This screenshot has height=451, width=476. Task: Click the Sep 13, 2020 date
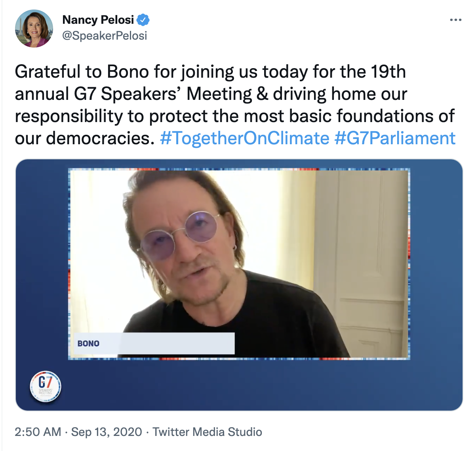point(106,432)
